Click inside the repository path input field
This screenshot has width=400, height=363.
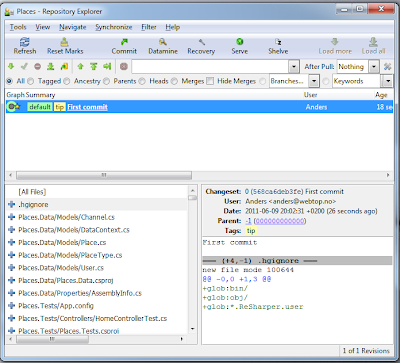click(x=211, y=66)
